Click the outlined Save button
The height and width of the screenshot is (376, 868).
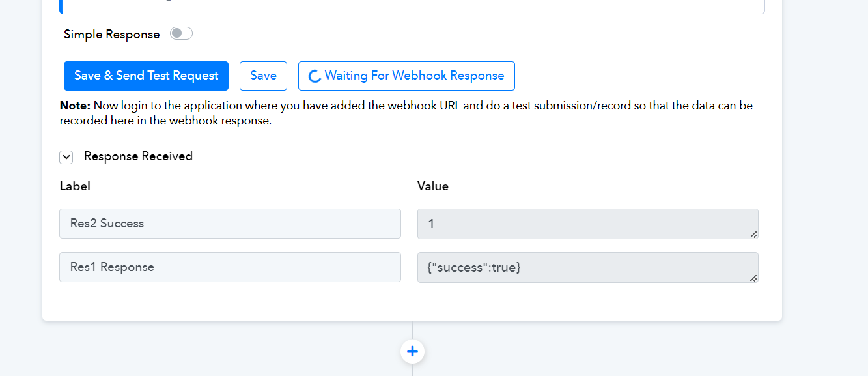[263, 76]
